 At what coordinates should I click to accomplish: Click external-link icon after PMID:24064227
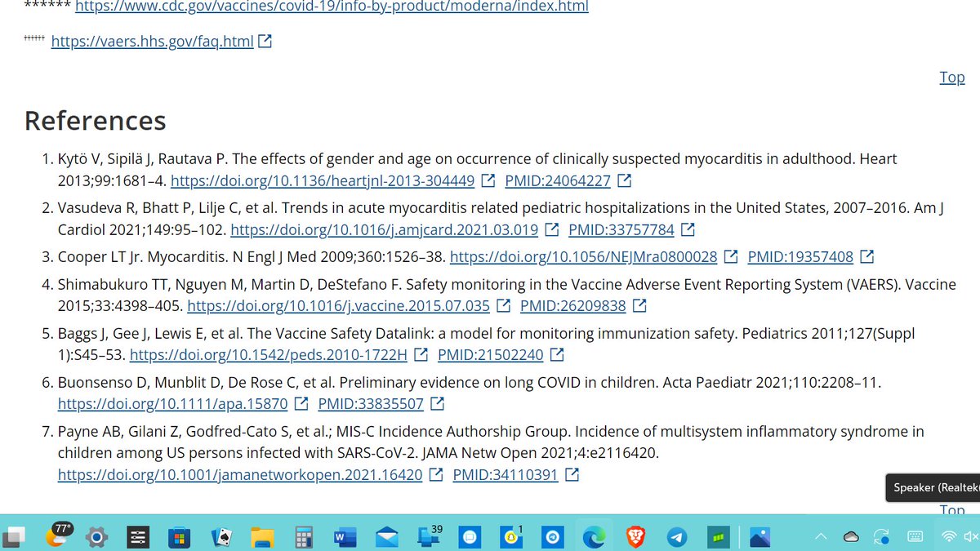tap(624, 180)
